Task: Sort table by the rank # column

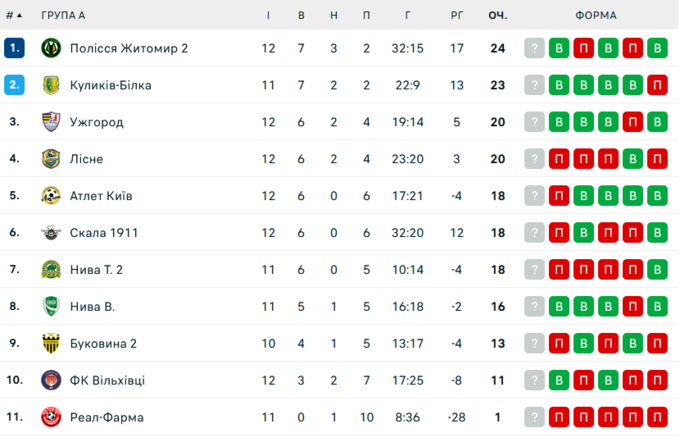Action: (13, 15)
